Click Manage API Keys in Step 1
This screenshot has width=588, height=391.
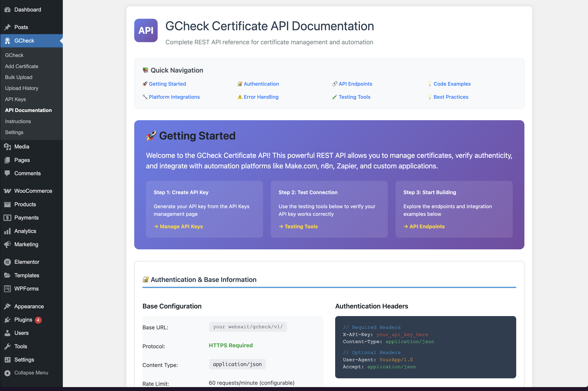click(181, 226)
